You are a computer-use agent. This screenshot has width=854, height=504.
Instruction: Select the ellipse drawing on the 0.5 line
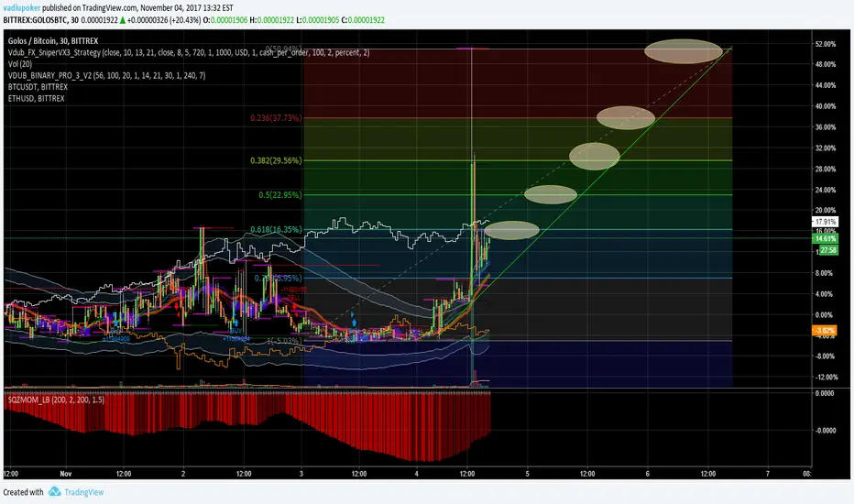[x=550, y=194]
